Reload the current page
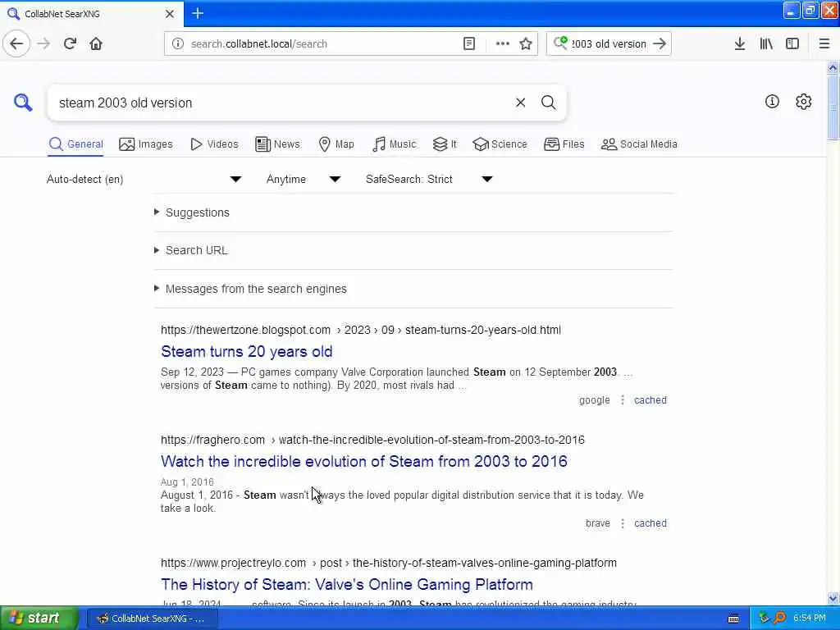The width and height of the screenshot is (840, 630). coord(70,43)
